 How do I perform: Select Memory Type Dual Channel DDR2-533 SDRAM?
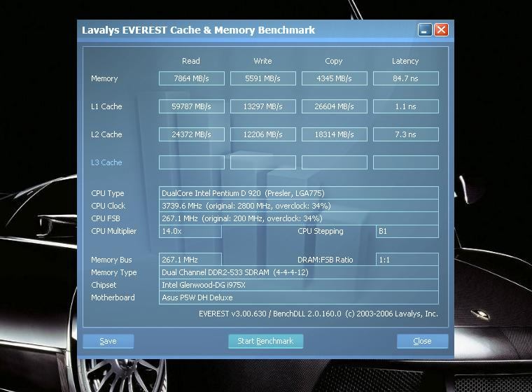[x=299, y=272]
